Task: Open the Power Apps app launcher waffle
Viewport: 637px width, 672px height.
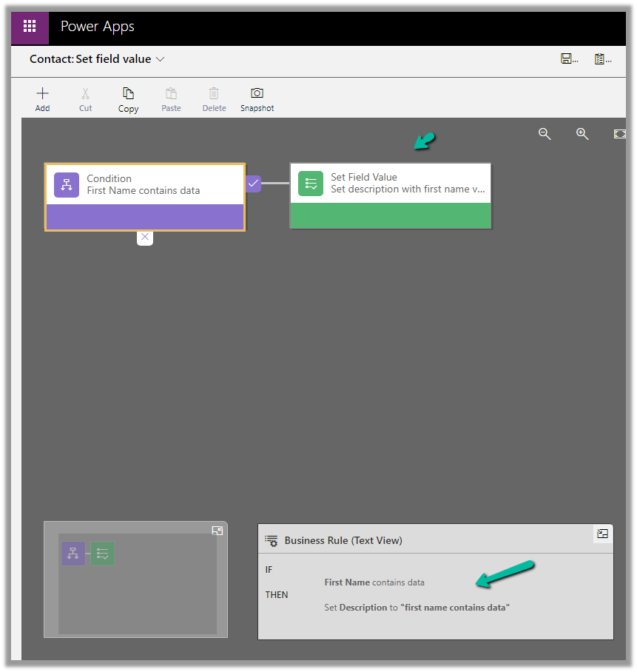Action: click(30, 27)
